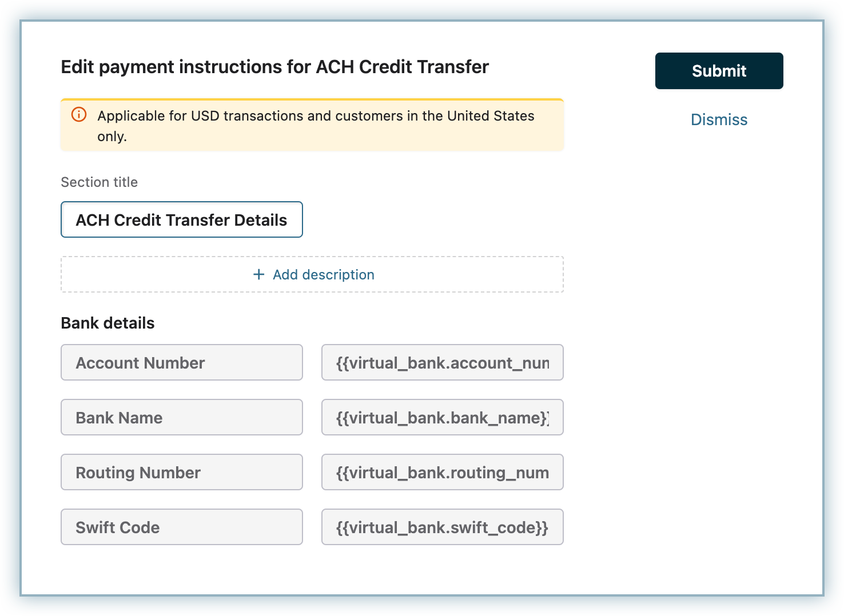Click the Applicable for USD transactions notice text
The height and width of the screenshot is (616, 844).
point(316,116)
